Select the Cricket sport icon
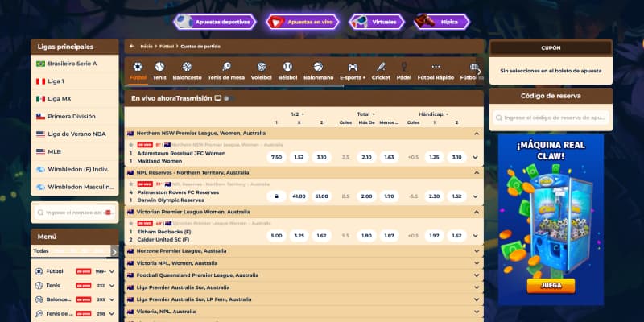The image size is (644, 322). click(x=381, y=71)
